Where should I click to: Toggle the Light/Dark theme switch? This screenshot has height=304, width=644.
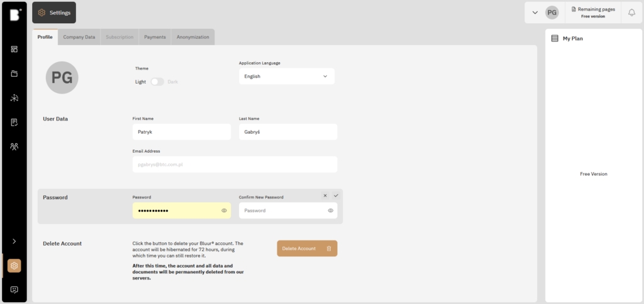click(157, 82)
